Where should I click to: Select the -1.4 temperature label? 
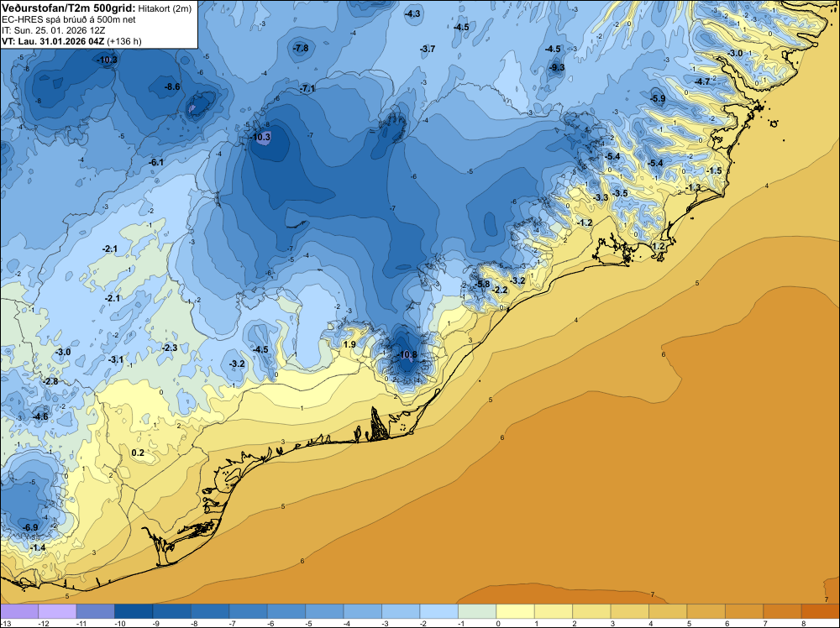tap(38, 547)
